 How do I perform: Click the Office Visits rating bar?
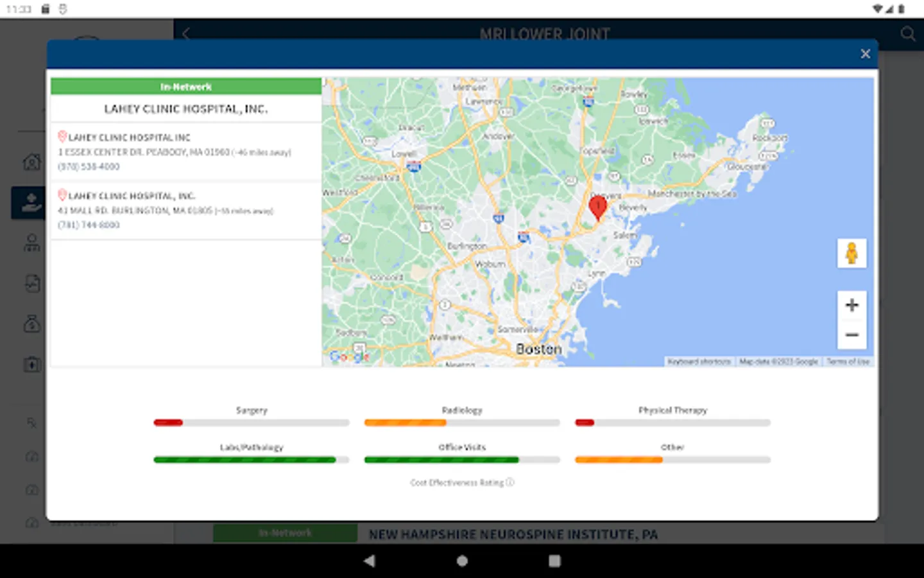coord(461,460)
